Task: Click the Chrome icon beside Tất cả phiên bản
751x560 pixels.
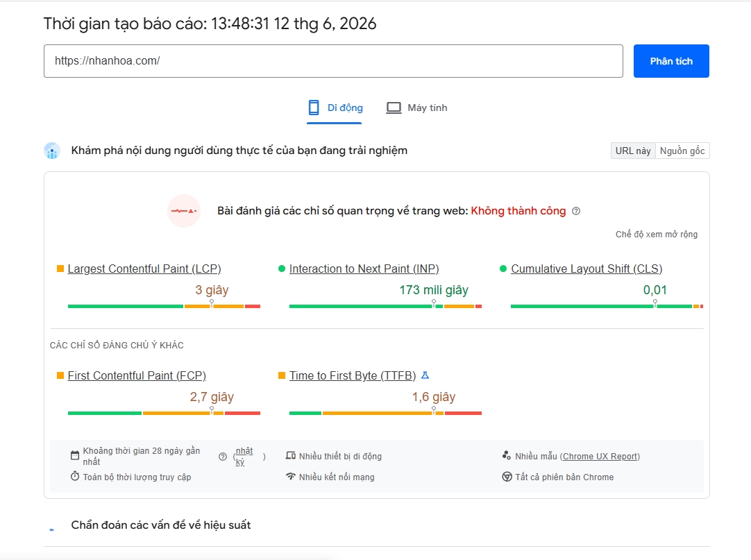Action: point(507,477)
